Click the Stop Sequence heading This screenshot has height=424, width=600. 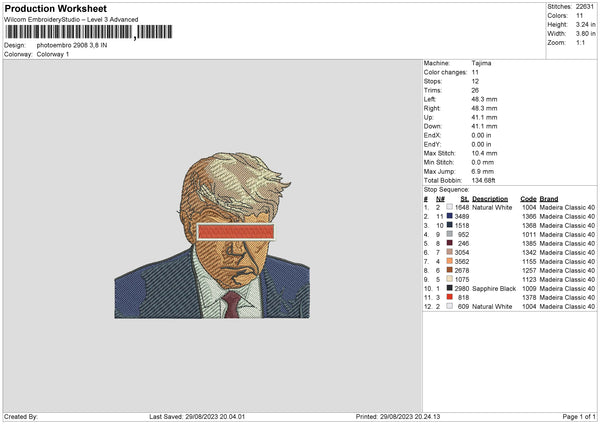click(x=446, y=190)
